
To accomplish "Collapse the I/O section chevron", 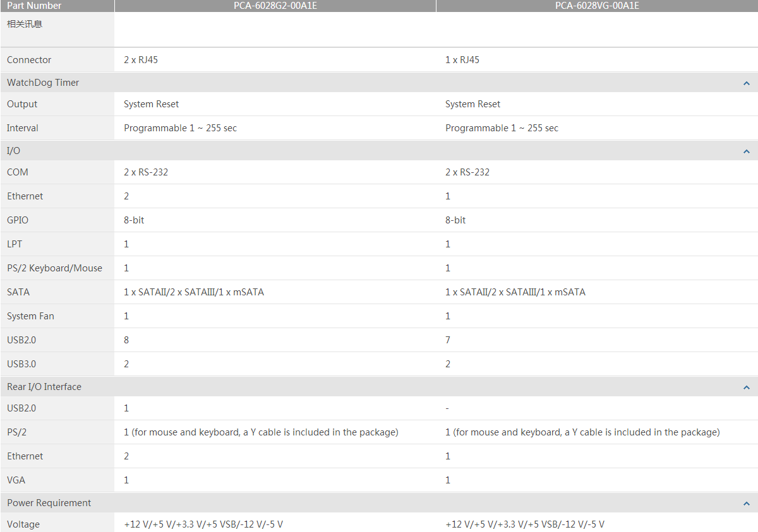I will click(x=746, y=151).
